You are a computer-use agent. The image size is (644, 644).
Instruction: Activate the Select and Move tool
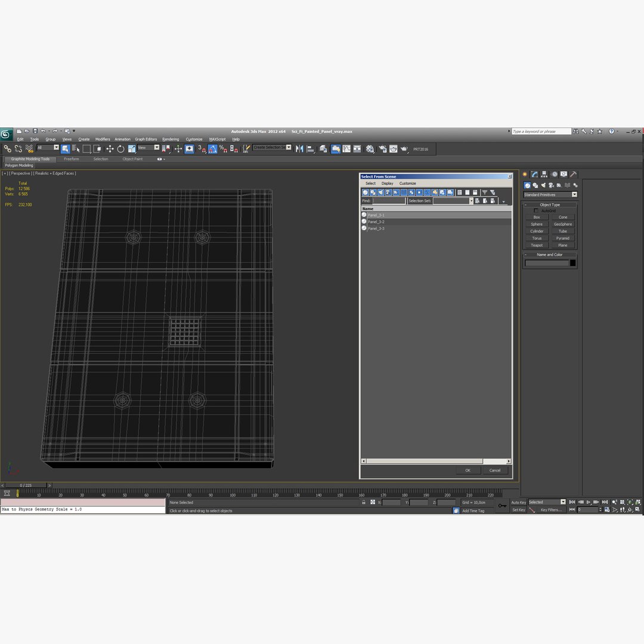coord(110,148)
